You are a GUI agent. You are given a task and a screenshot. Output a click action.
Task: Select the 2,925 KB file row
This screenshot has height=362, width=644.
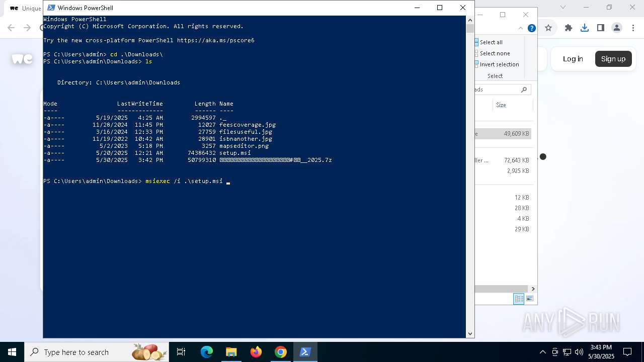coord(503,171)
